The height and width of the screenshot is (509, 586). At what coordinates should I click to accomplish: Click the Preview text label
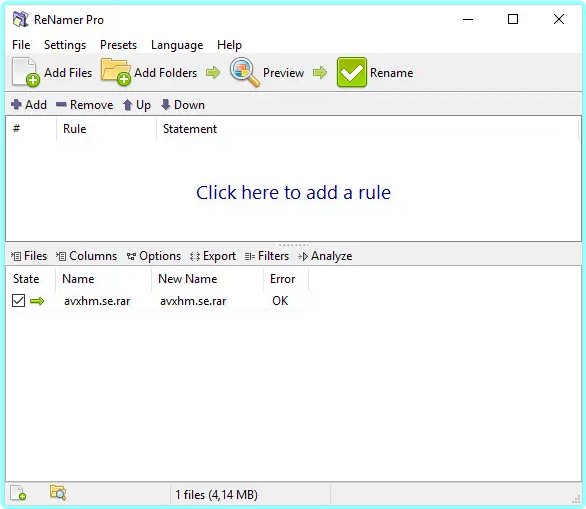coord(283,73)
